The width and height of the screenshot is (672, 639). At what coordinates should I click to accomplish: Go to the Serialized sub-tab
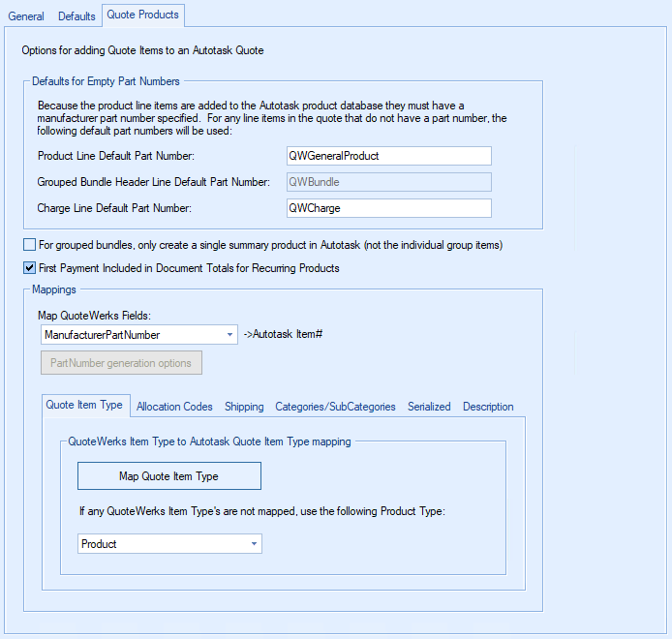(429, 407)
